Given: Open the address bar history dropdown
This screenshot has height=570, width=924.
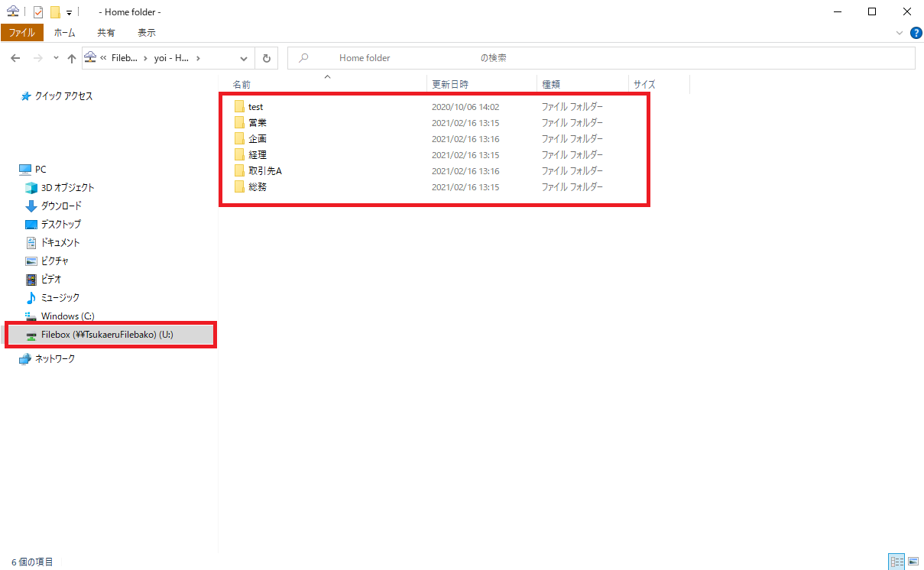Looking at the screenshot, I should click(244, 58).
